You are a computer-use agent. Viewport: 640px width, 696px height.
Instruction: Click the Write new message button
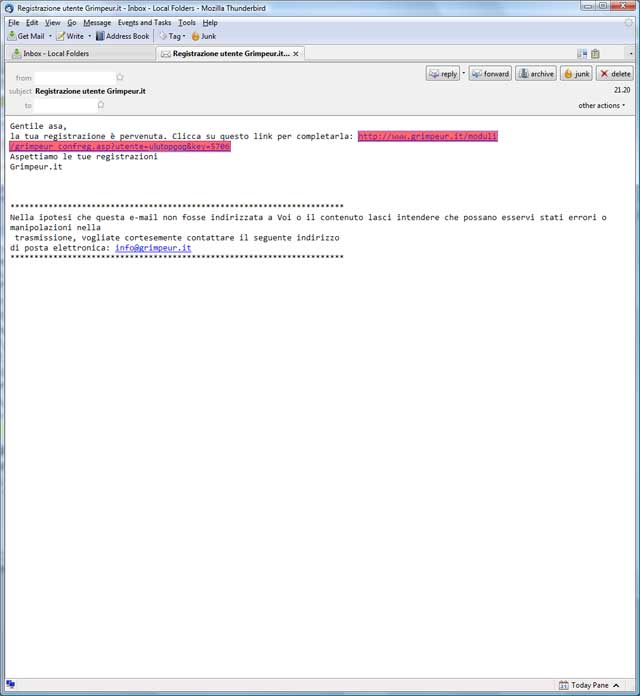tap(70, 36)
